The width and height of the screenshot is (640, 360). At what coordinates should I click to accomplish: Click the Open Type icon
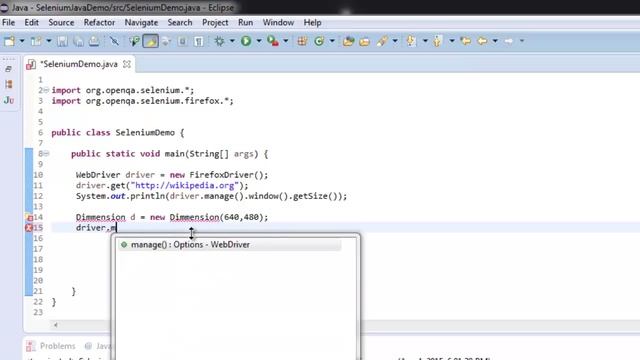click(348, 41)
